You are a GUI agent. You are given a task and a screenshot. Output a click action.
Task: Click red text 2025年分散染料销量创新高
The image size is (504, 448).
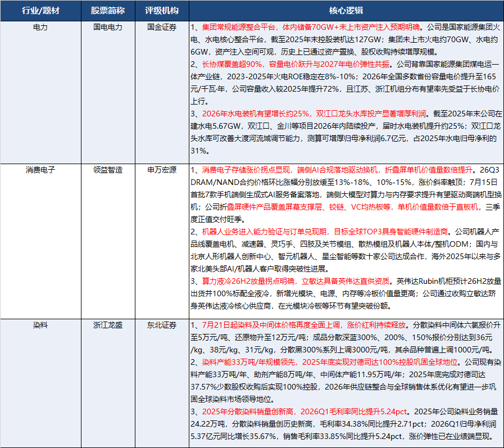pyautogui.click(x=247, y=411)
